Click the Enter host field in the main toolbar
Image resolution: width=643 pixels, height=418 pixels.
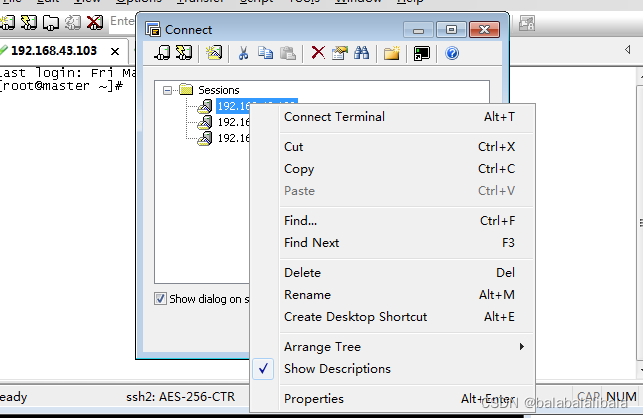(x=122, y=21)
